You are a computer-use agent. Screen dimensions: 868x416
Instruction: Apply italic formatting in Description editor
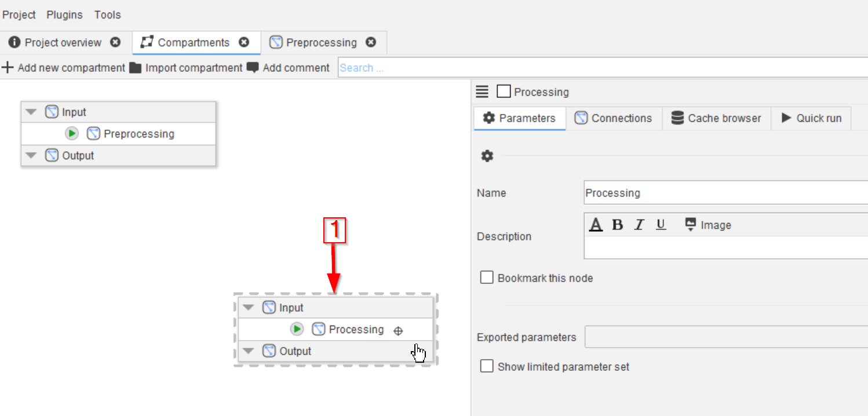pyautogui.click(x=639, y=225)
